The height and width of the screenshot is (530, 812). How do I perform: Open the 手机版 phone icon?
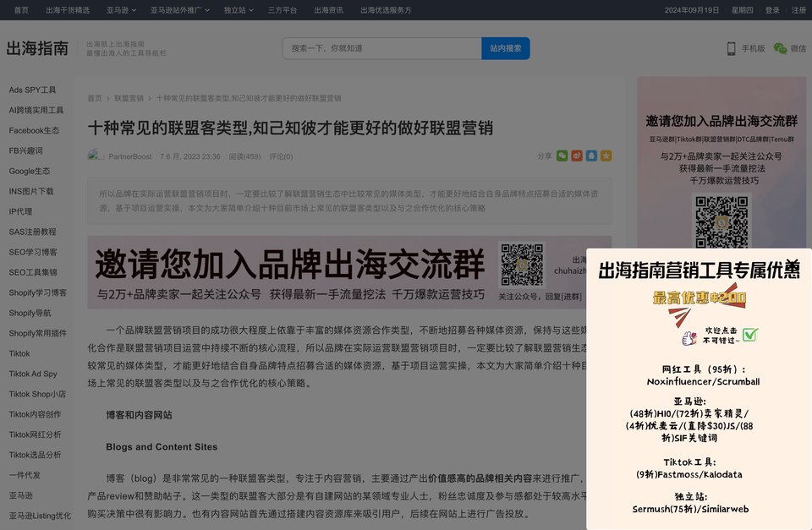coord(731,48)
